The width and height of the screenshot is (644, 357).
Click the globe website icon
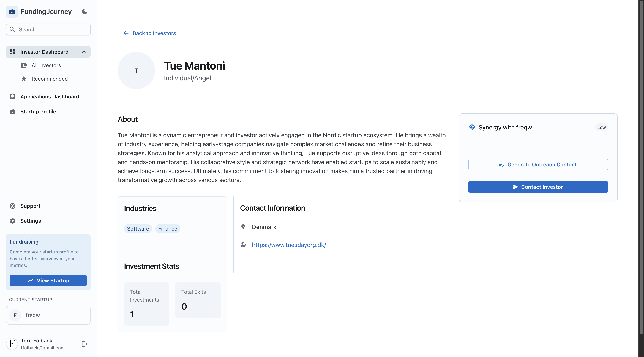pyautogui.click(x=243, y=245)
